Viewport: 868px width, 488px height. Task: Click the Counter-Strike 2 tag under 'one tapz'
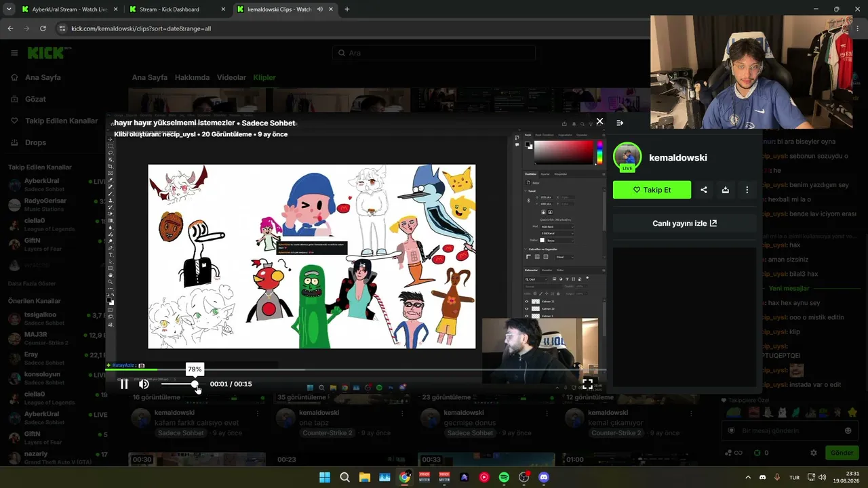coord(328,433)
